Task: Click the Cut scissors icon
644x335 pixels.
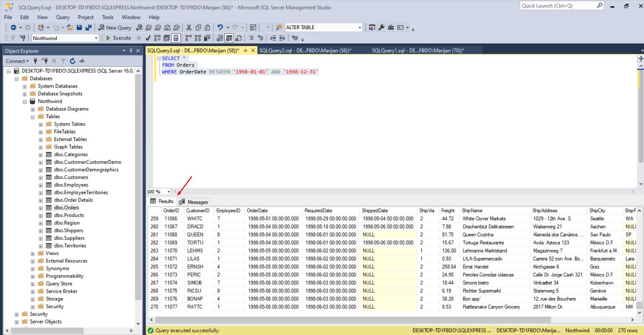Action: tap(189, 27)
